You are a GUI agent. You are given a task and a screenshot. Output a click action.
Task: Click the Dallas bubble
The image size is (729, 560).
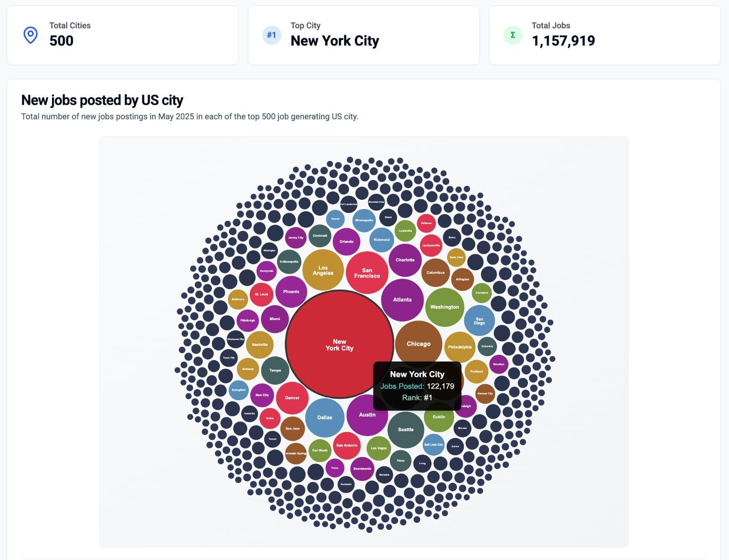click(x=325, y=417)
